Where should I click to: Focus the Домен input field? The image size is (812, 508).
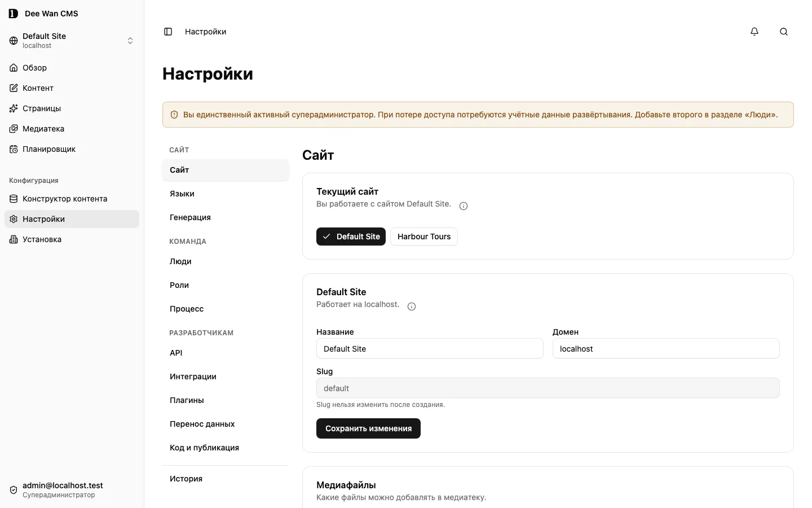click(x=666, y=349)
